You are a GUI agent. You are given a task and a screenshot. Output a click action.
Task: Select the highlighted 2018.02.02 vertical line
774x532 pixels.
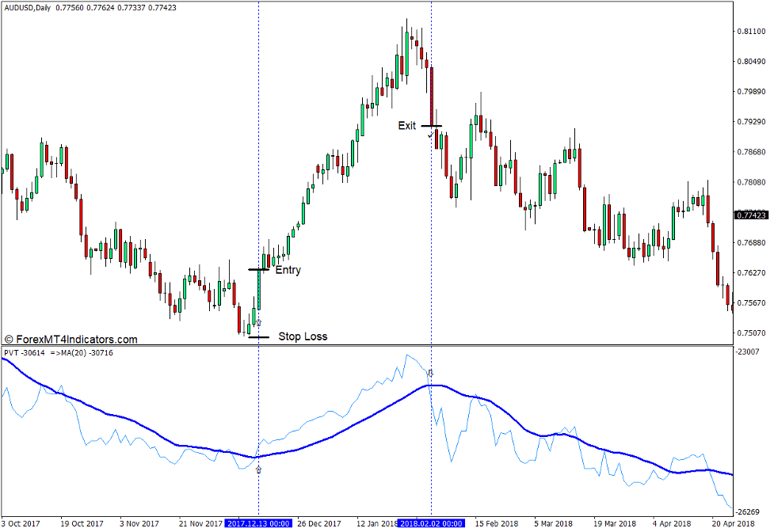[x=431, y=237]
